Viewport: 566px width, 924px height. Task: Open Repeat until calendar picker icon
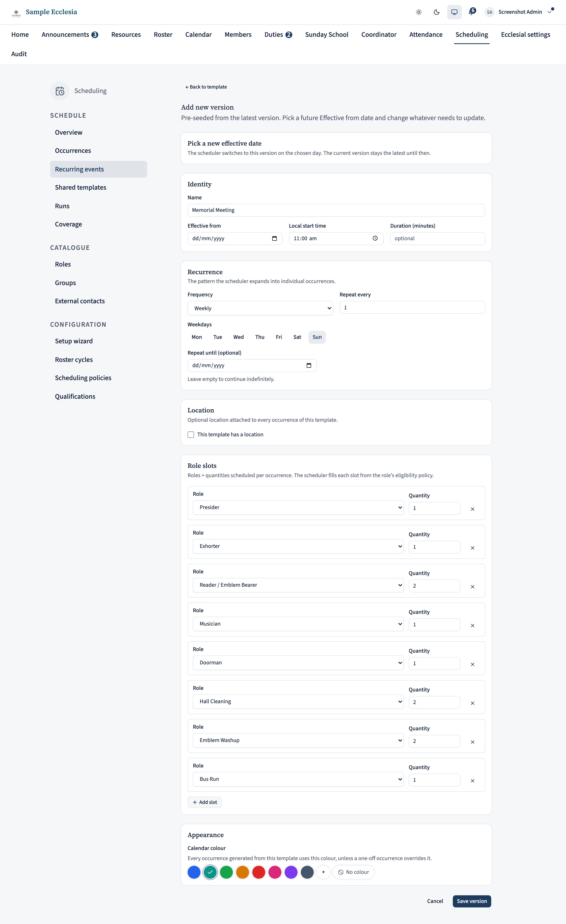tap(308, 366)
